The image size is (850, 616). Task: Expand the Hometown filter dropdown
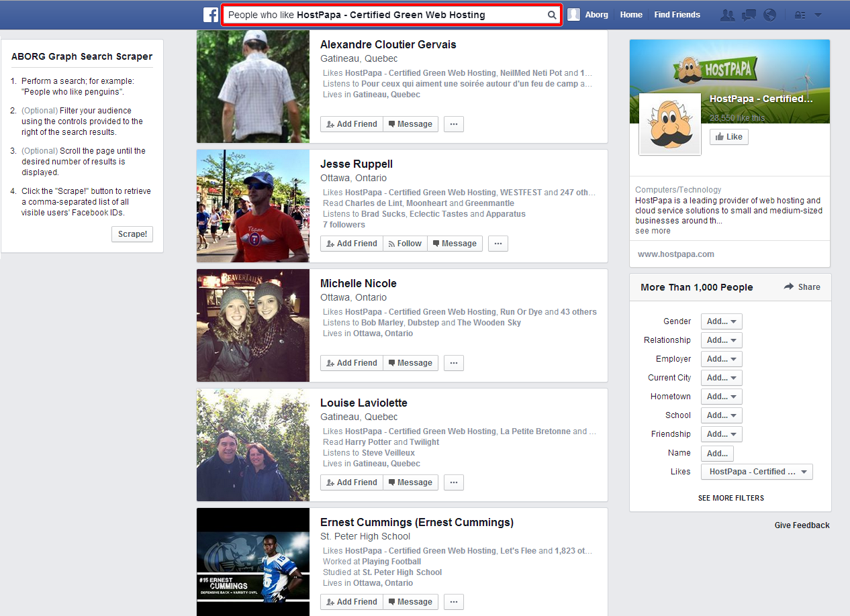(722, 397)
